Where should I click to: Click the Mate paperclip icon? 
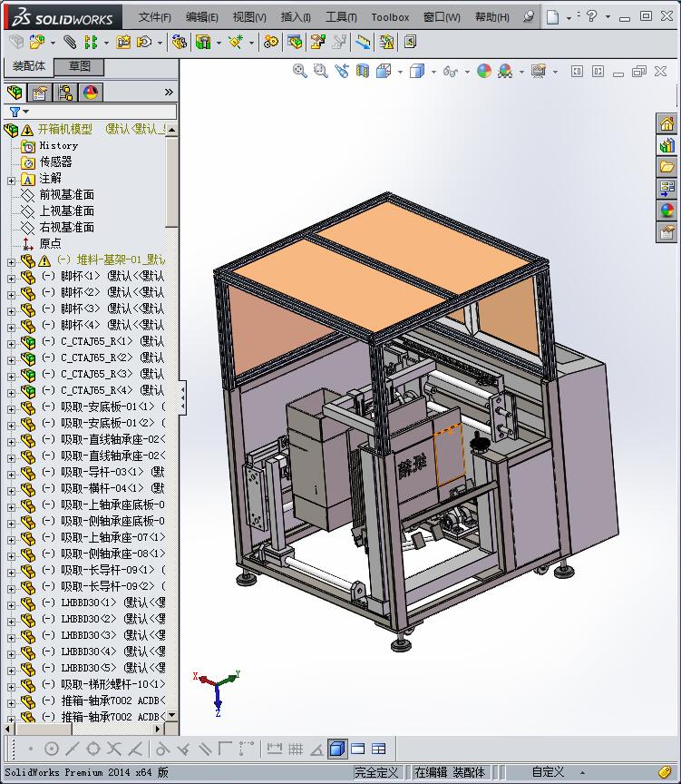[70, 42]
